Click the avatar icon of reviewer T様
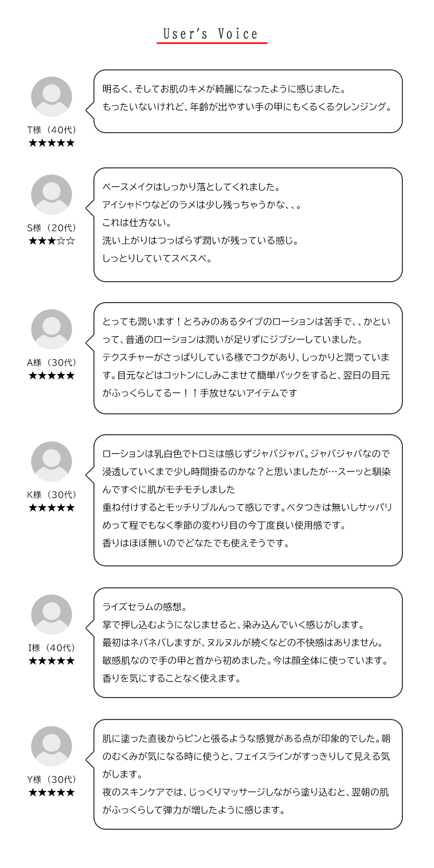This screenshot has width=434, height=868. pos(52,97)
